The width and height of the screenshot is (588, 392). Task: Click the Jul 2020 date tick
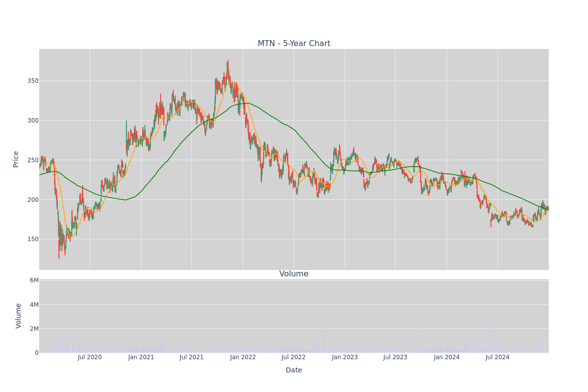coord(90,357)
